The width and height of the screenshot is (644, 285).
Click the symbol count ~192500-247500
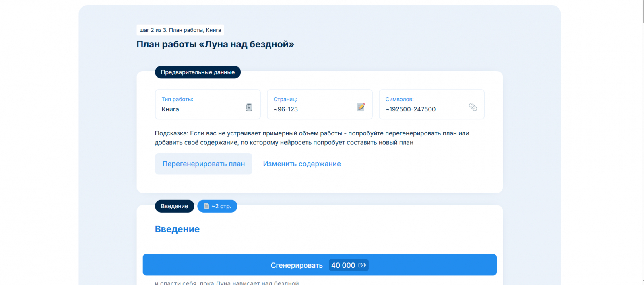click(411, 109)
